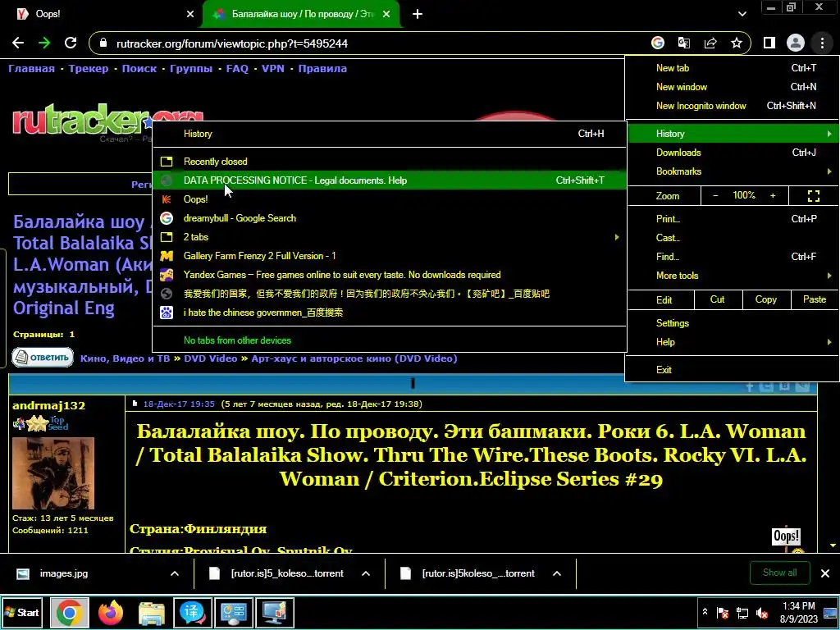The width and height of the screenshot is (840, 630).
Task: Reopen the Oops! entry in history submenu
Action: (x=390, y=199)
